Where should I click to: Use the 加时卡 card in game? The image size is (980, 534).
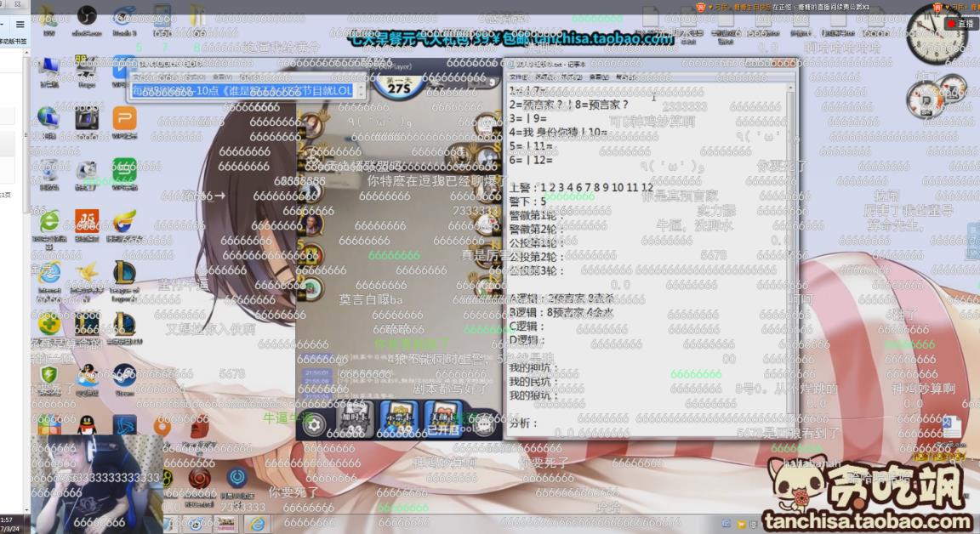click(356, 418)
